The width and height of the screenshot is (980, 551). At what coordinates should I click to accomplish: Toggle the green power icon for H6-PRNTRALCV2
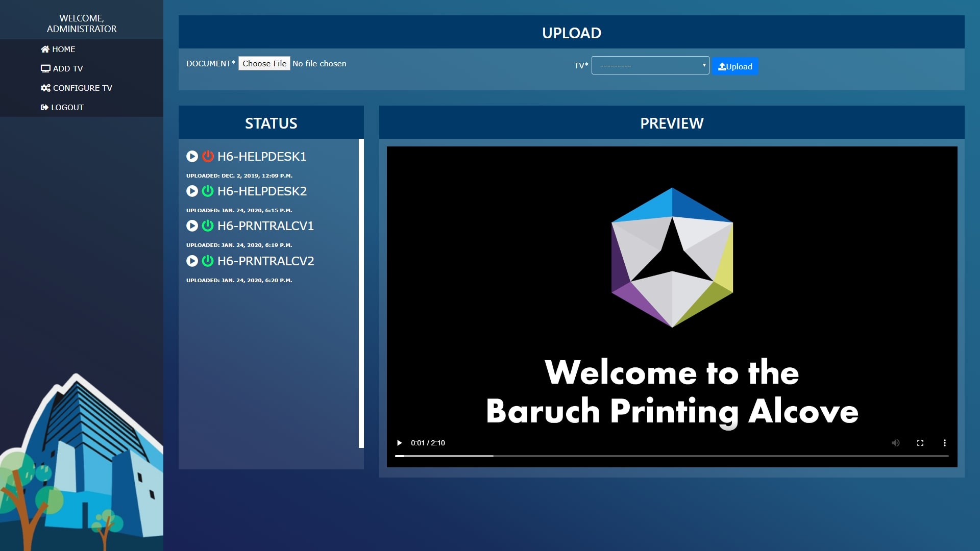click(x=208, y=261)
